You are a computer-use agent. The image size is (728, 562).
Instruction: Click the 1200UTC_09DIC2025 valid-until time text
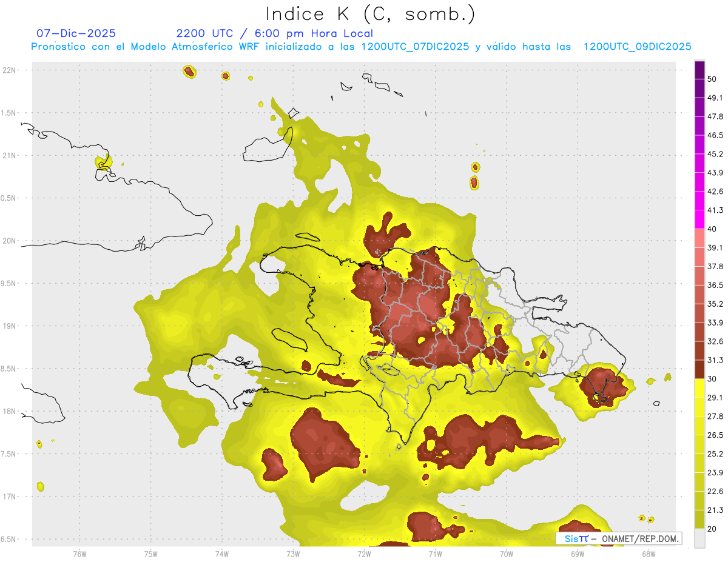pos(637,47)
